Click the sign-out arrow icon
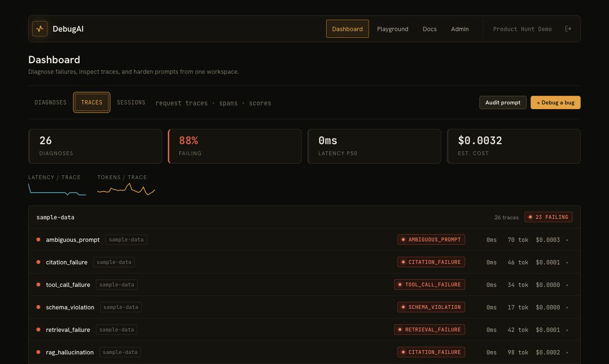The height and width of the screenshot is (364, 609). click(x=568, y=29)
